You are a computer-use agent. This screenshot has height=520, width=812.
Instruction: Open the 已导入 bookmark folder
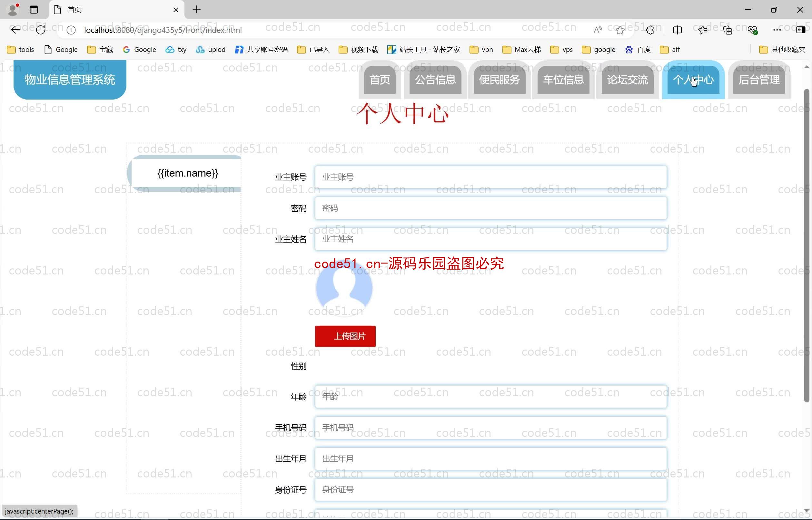[313, 50]
